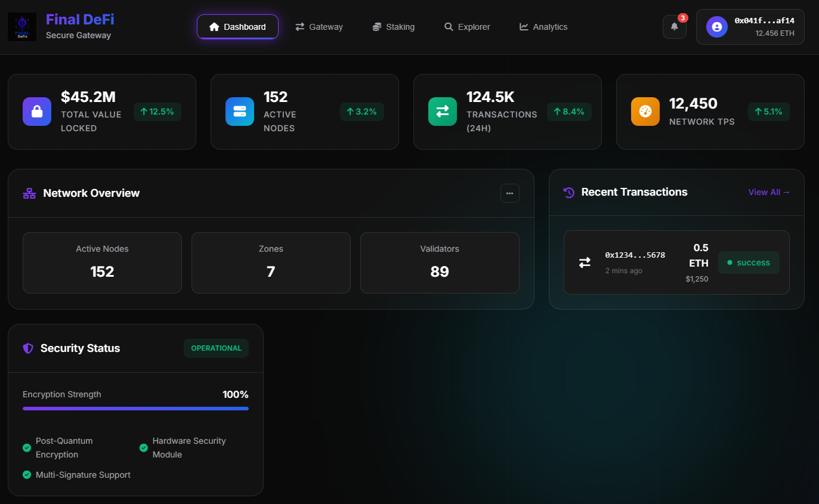Click the 12.456 ETH balance text
This screenshot has height=504, width=819.
point(775,33)
